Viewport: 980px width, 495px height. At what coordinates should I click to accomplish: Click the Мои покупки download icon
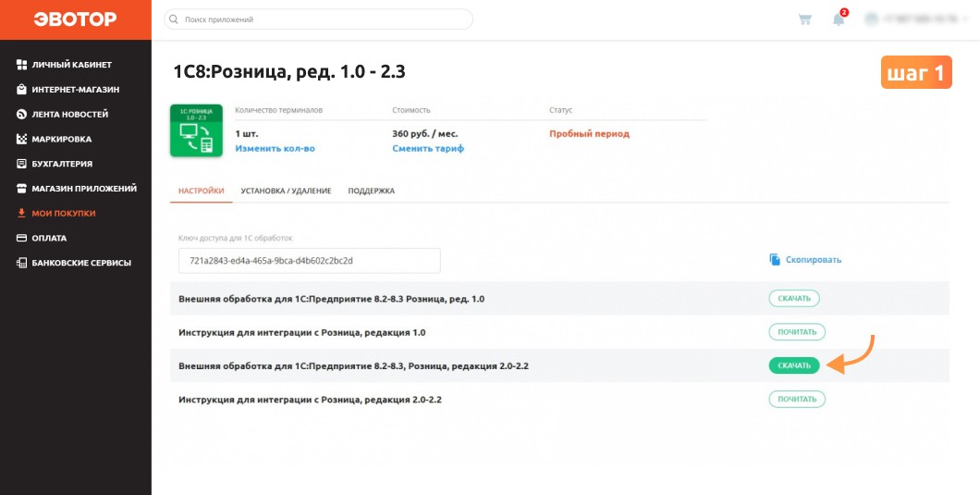[x=21, y=214]
